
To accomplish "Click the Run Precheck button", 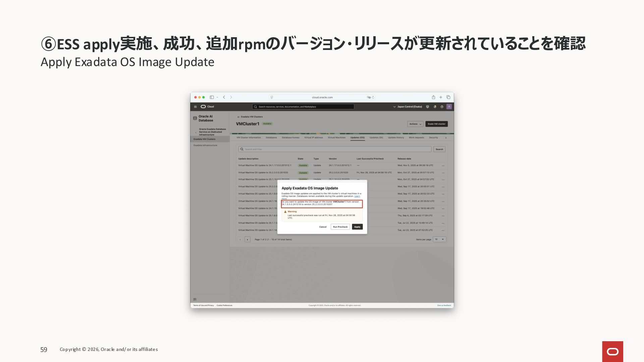I will 340,227.
